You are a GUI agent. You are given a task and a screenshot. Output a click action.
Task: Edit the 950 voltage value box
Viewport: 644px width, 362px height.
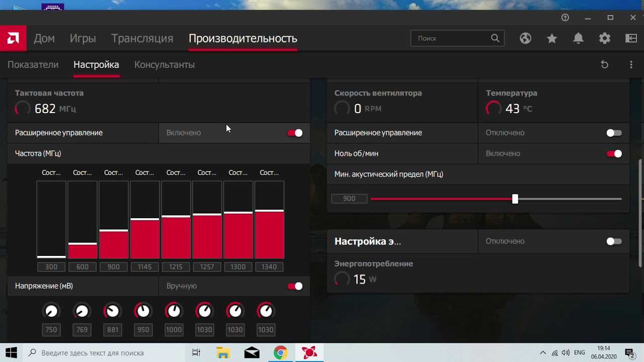tap(143, 330)
